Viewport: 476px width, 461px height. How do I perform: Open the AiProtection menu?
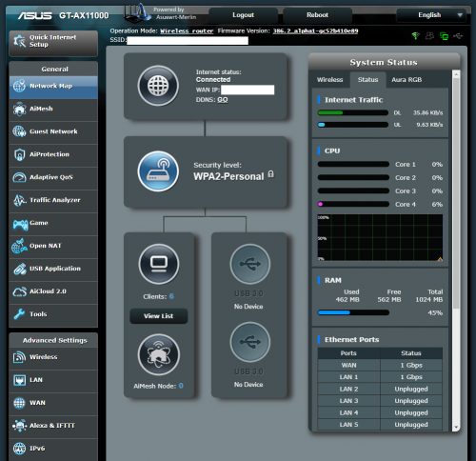(x=53, y=154)
